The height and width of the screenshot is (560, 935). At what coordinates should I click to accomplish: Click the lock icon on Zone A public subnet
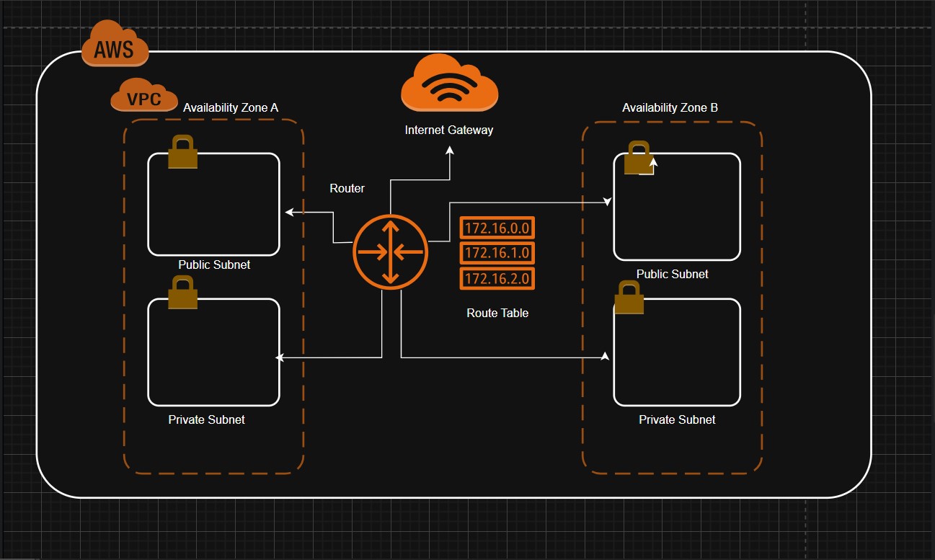[182, 152]
